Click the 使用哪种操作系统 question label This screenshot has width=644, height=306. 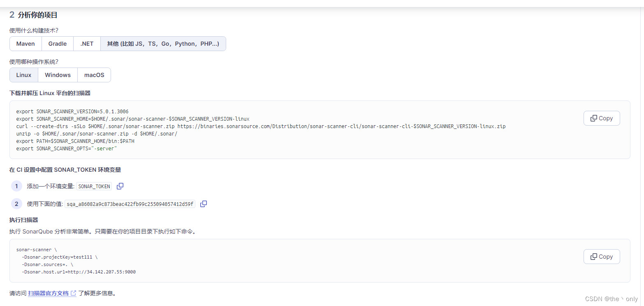[x=34, y=62]
